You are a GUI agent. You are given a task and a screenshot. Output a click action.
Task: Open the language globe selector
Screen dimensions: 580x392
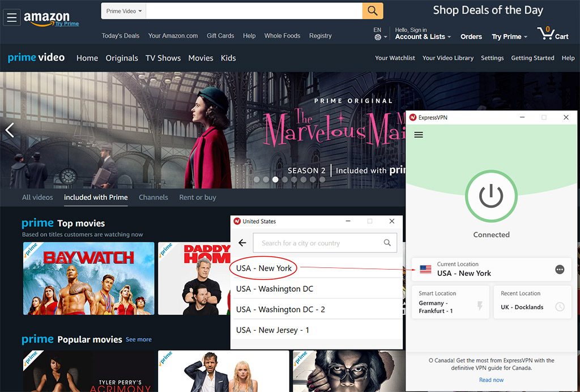click(380, 33)
